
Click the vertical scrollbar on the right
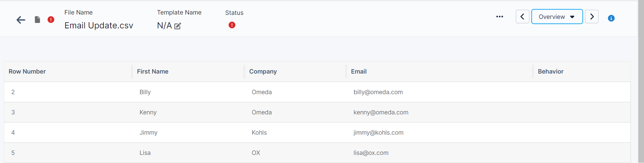pyautogui.click(x=641, y=81)
